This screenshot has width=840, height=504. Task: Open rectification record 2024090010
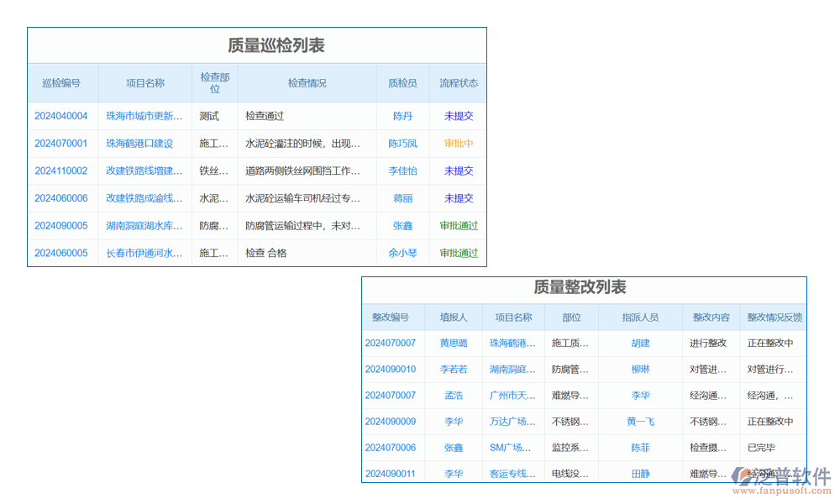tap(390, 369)
